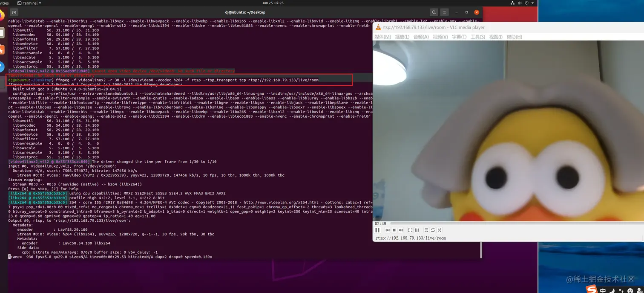Viewport: 644px width, 293px height.
Task: Close the Terminal window
Action: point(477,12)
